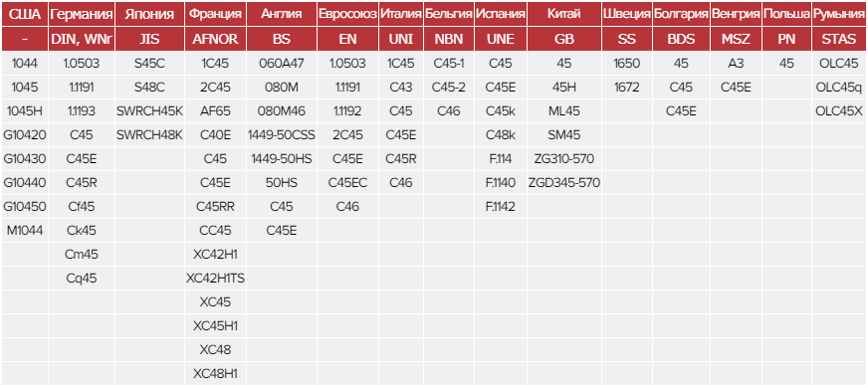Select the OLC45q cell under STAS

click(840, 88)
